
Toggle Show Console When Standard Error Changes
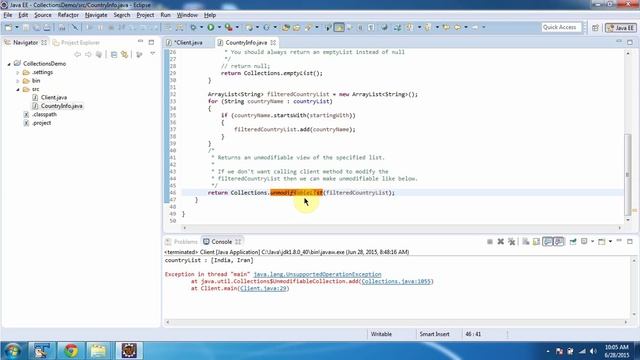[x=559, y=242]
